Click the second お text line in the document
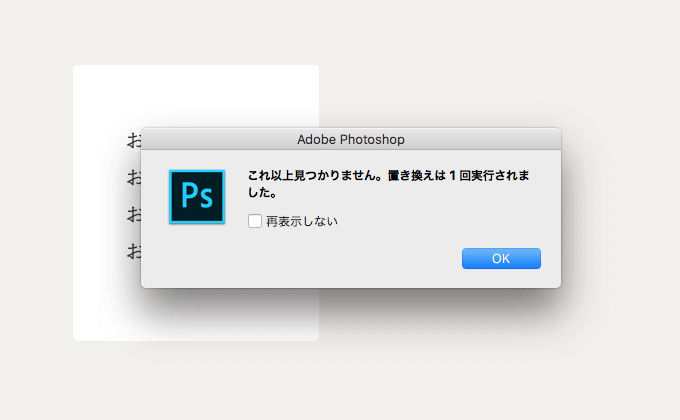 [x=134, y=177]
